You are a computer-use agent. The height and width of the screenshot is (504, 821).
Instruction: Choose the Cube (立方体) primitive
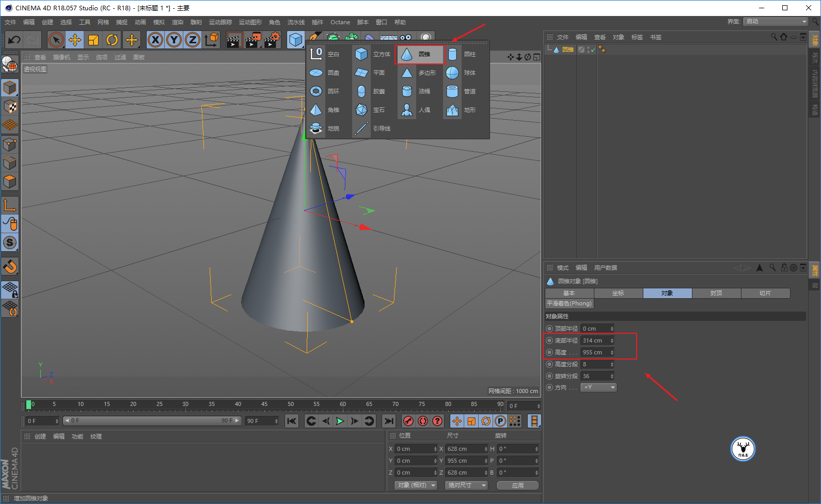click(x=373, y=54)
